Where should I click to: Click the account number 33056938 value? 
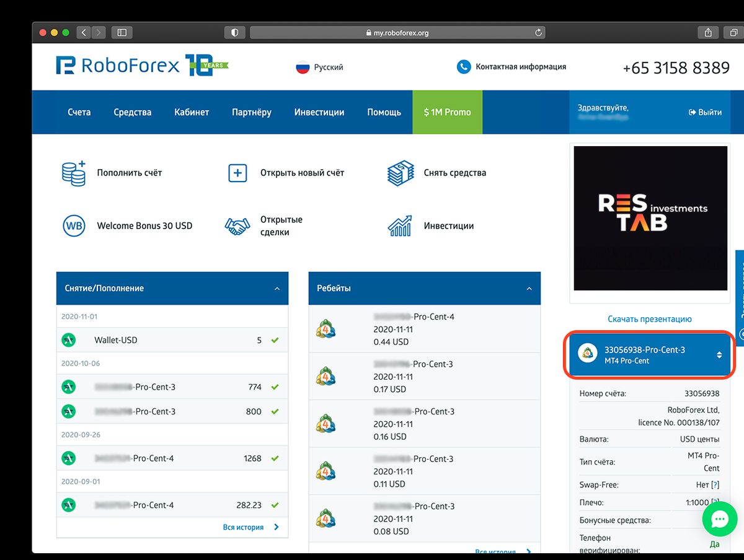pyautogui.click(x=702, y=393)
